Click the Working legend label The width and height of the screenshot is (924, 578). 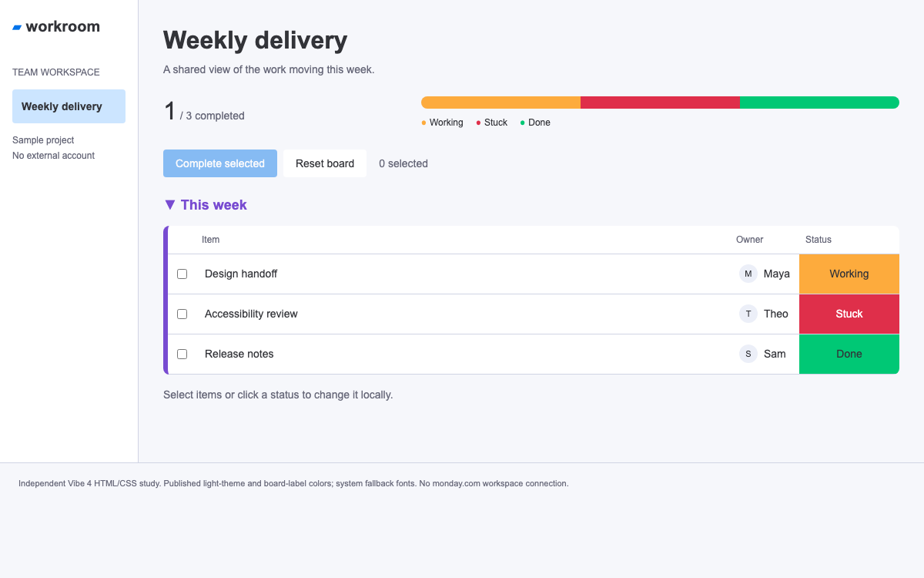pos(447,123)
